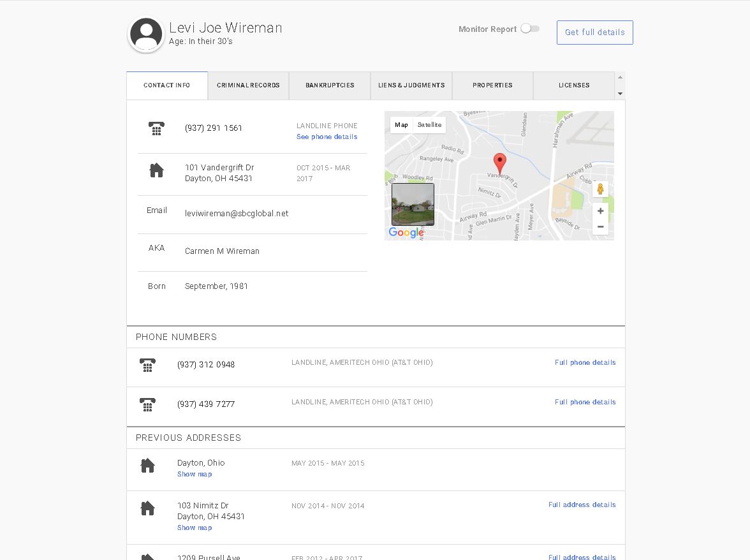Click the red map pin marker

[x=500, y=163]
